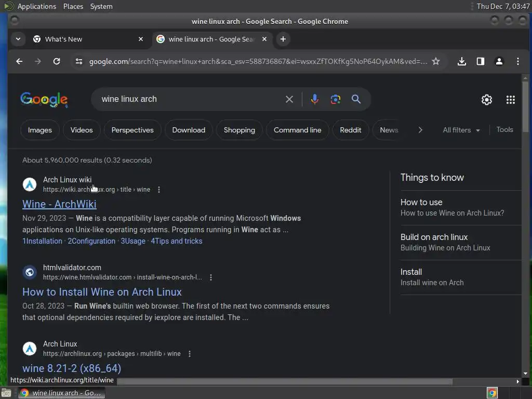Jump to 3Usage section link
532x399 pixels.
133,241
